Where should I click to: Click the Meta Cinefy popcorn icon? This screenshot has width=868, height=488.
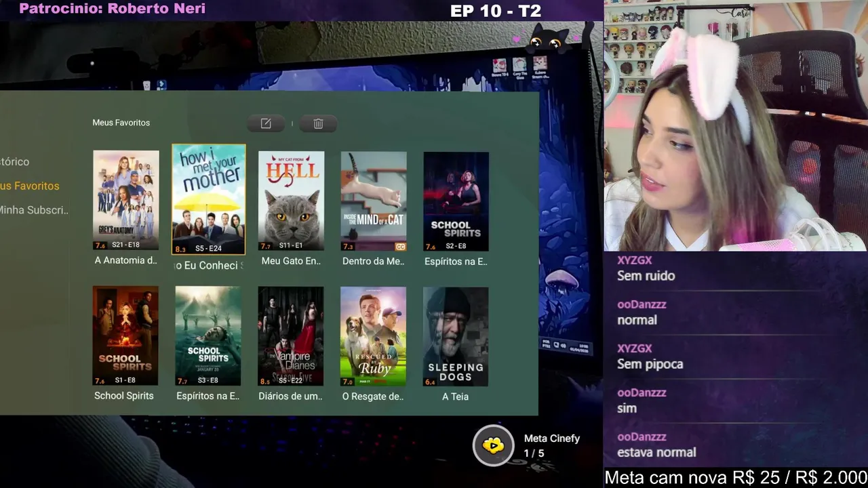pos(493,445)
